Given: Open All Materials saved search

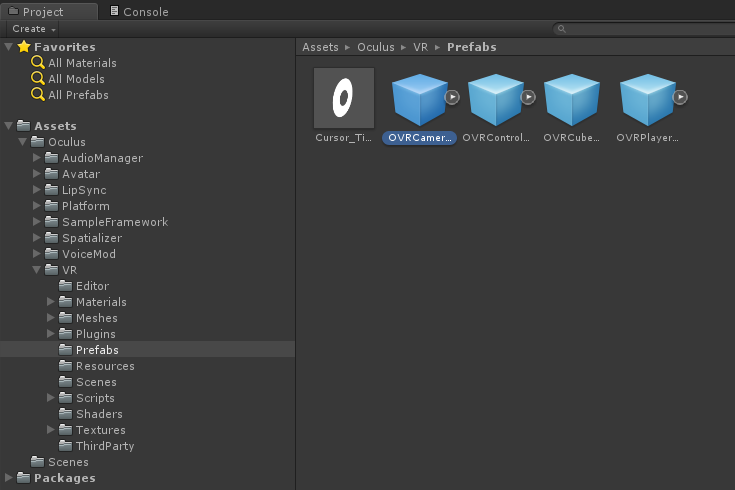Looking at the screenshot, I should pos(82,63).
